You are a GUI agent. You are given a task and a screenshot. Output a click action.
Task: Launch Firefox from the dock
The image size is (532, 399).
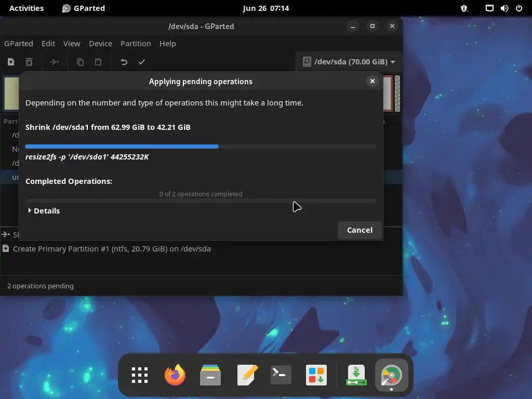pos(175,375)
